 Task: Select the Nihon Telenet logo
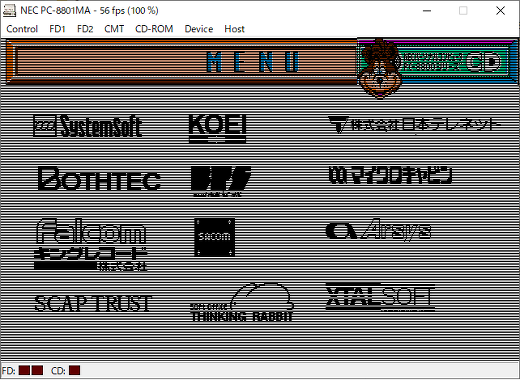click(415, 125)
